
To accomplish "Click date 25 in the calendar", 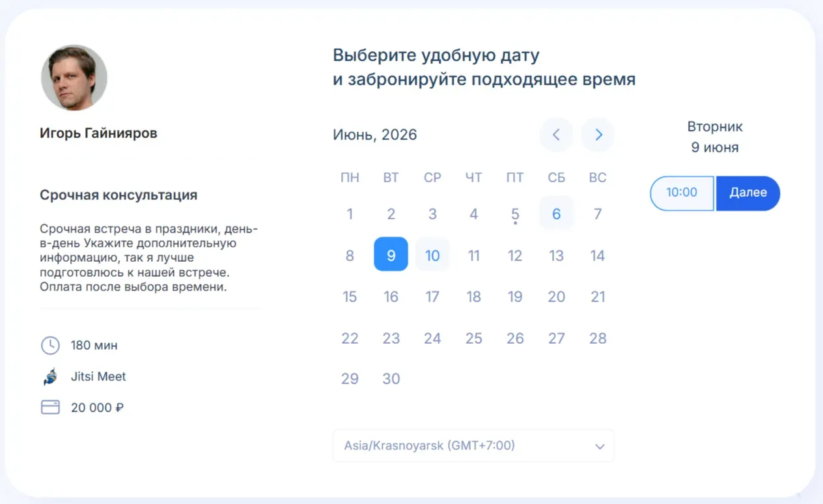I will click(x=473, y=338).
